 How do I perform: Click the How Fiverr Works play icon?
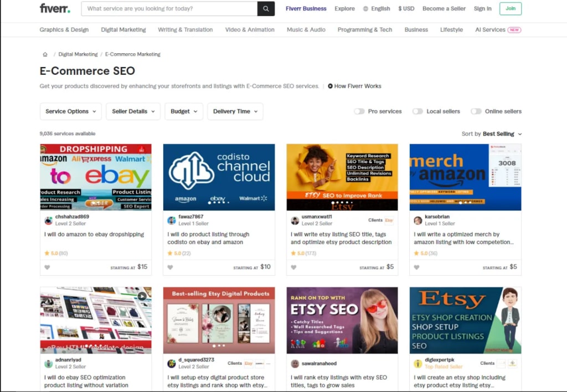pos(330,86)
